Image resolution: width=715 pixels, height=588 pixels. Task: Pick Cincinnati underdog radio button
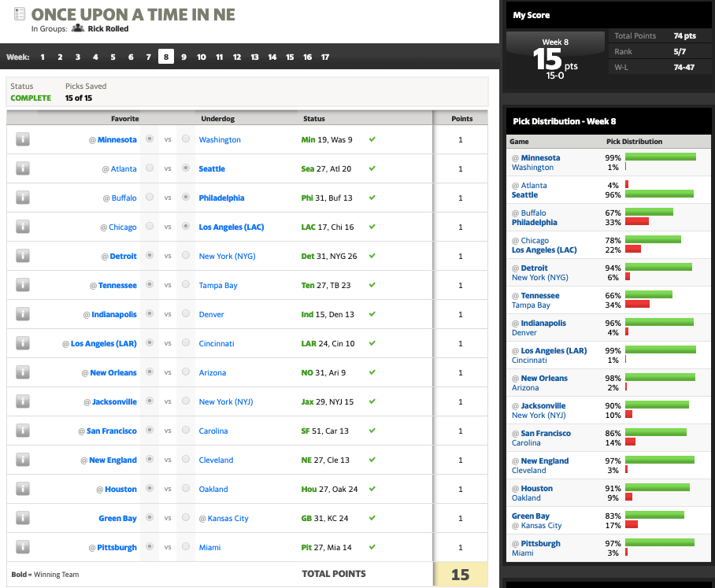(x=186, y=342)
